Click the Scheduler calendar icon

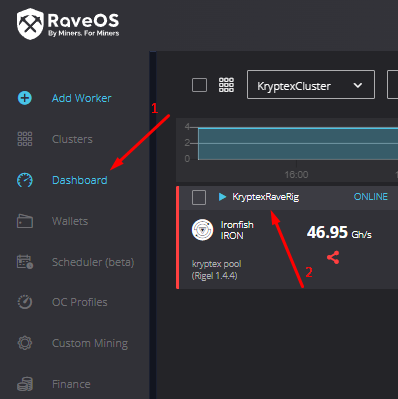tap(25, 262)
